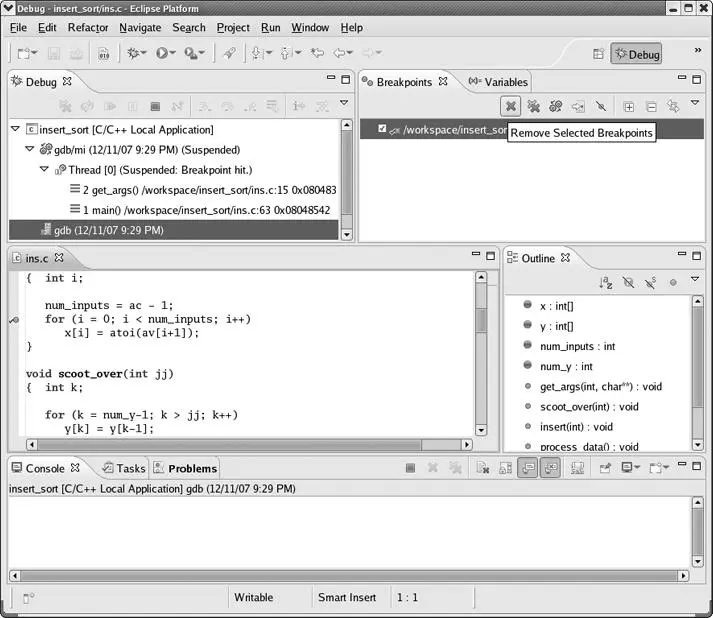Sort Outline entries alphabetically
Screen dimensions: 713x618
pyautogui.click(x=605, y=283)
